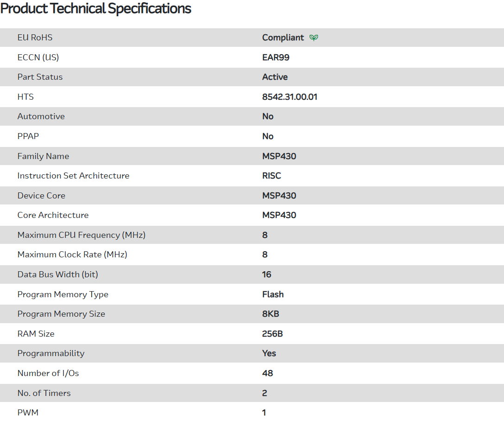Click the Device Core label
Image resolution: width=504 pixels, height=421 pixels.
41,196
